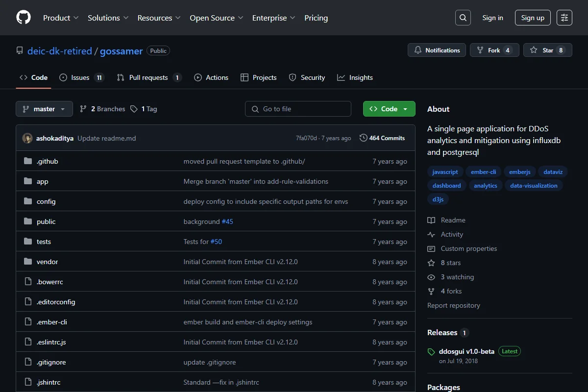Click the Notifications bell button
This screenshot has width=588, height=392.
437,50
